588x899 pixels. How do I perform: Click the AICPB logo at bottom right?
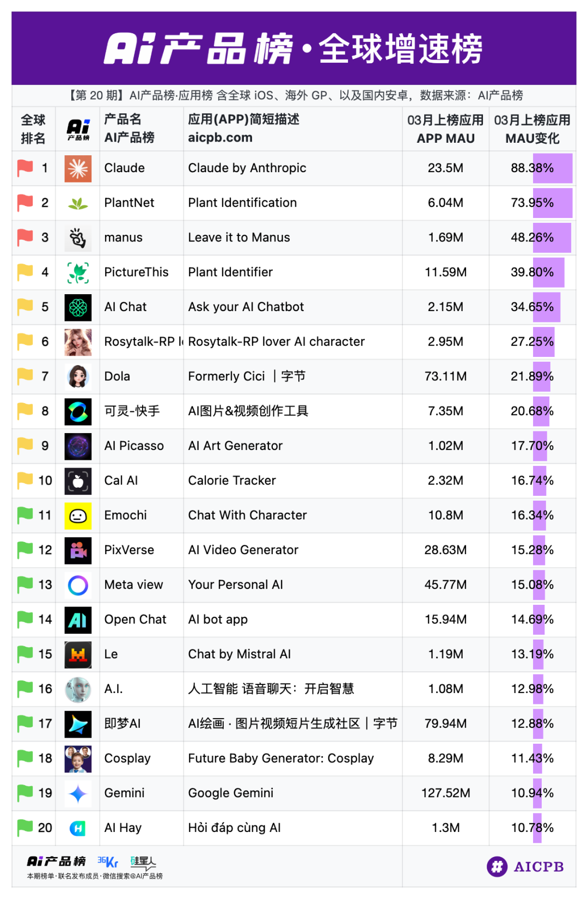coord(525,866)
